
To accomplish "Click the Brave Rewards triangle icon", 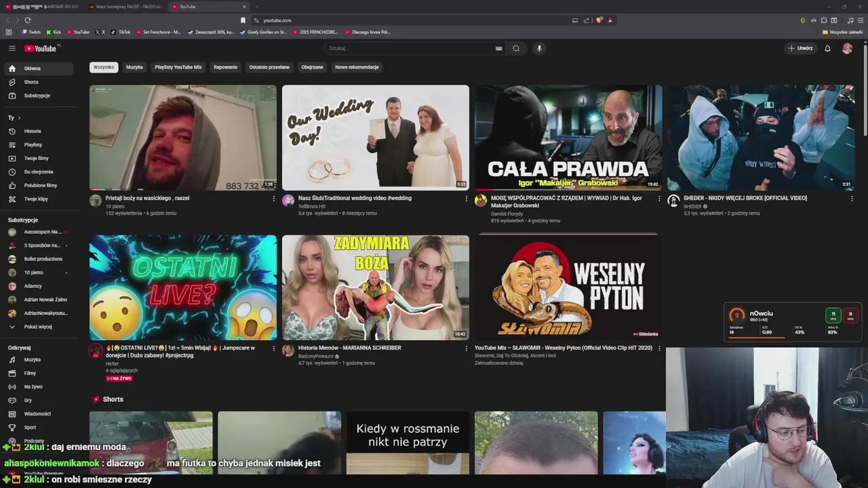I will click(x=610, y=20).
